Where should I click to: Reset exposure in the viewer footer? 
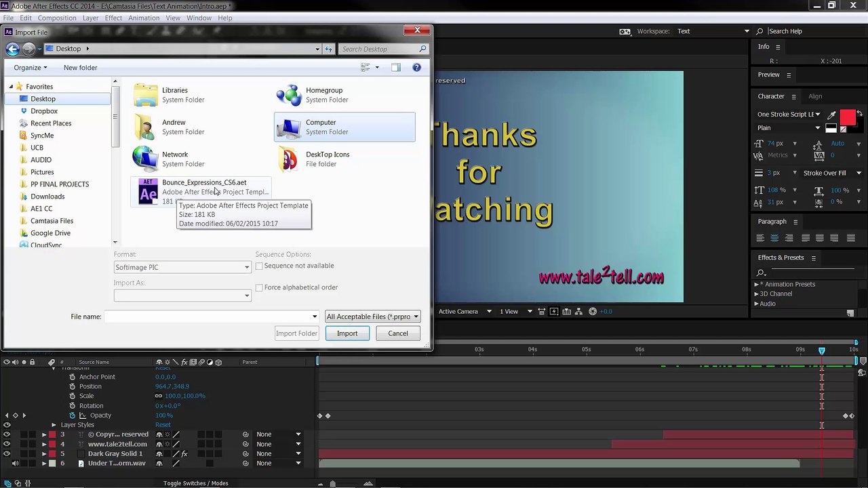[593, 312]
